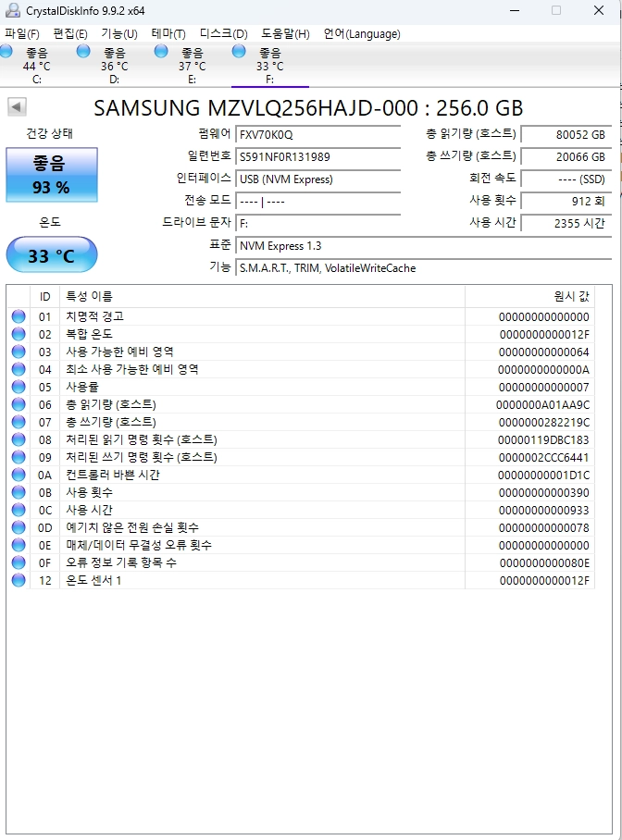Viewport: 622px width, 840px height.
Task: Click firmware field FXV70K0Q
Action: tap(318, 134)
